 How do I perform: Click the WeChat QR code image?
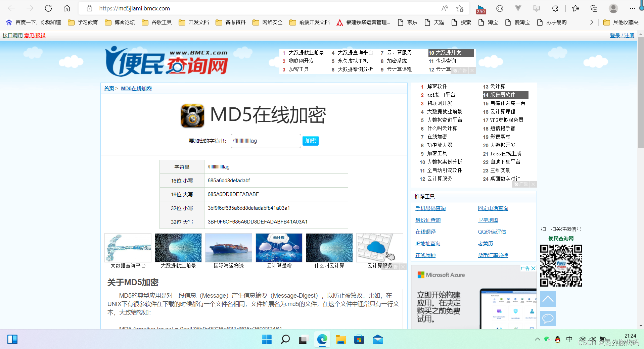(x=561, y=265)
